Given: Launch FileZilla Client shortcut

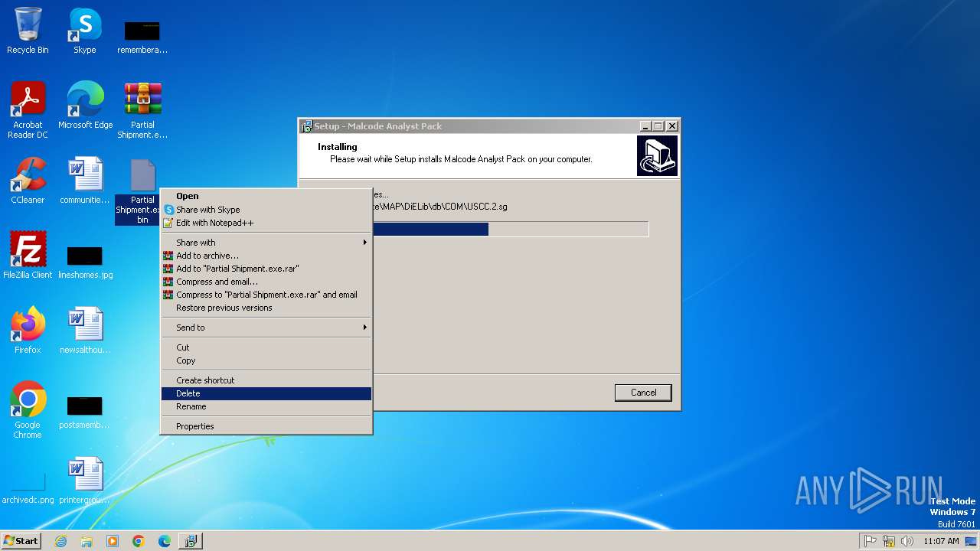Looking at the screenshot, I should click(x=28, y=255).
